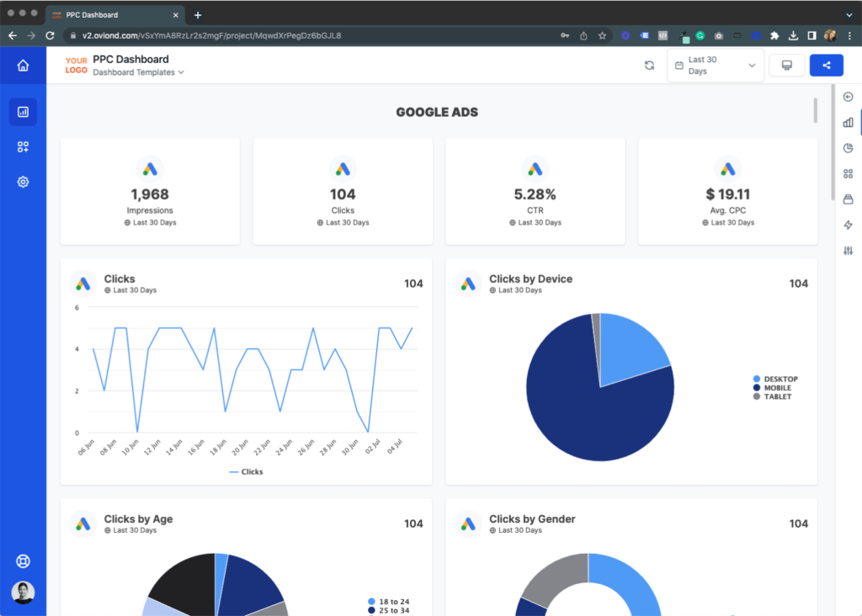862x616 pixels.
Task: Click the blue share button
Action: point(827,66)
